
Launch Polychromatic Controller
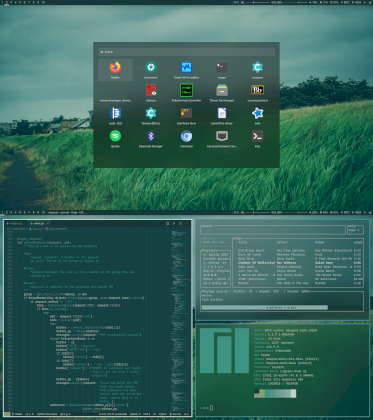coord(186,93)
